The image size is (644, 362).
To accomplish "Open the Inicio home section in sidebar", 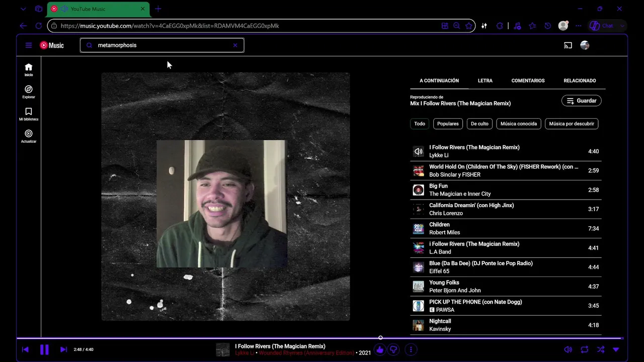I will coord(29,69).
